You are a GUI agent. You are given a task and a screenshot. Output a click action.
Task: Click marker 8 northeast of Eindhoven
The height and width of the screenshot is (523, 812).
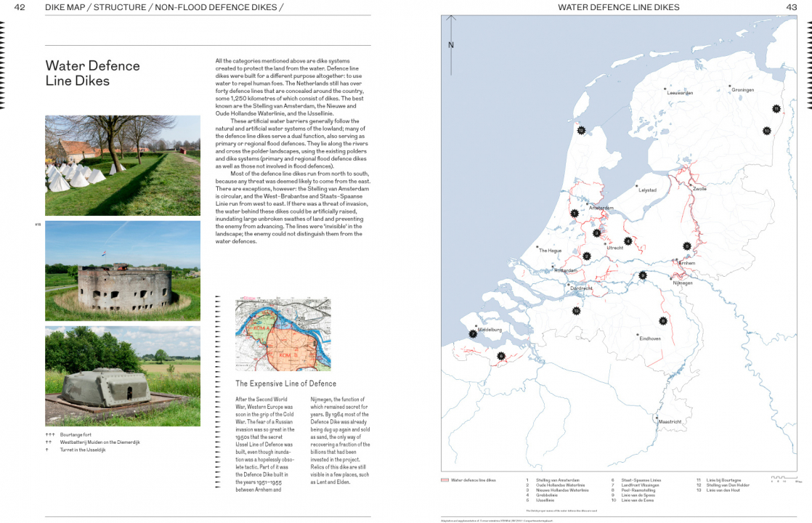pyautogui.click(x=663, y=321)
